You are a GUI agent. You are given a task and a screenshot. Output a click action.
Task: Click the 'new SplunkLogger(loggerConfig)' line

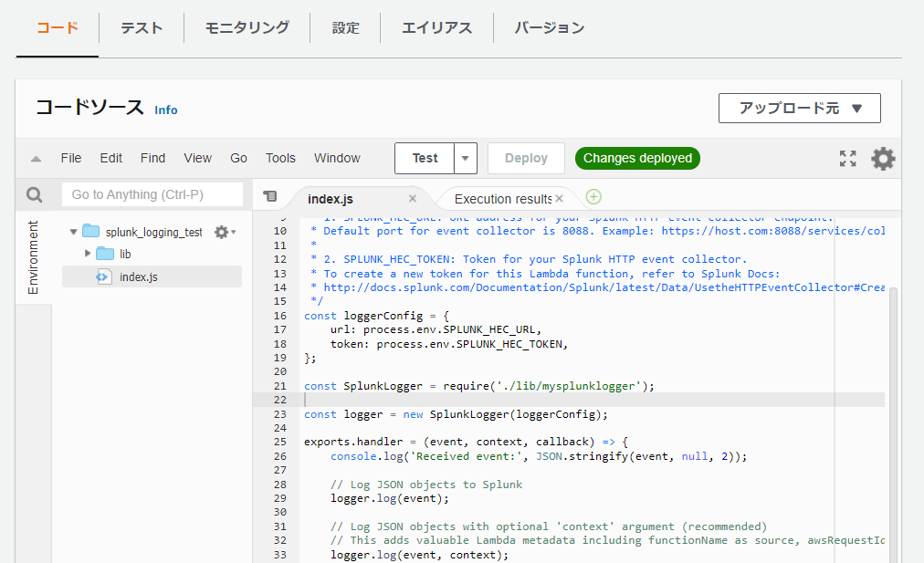[x=456, y=414]
